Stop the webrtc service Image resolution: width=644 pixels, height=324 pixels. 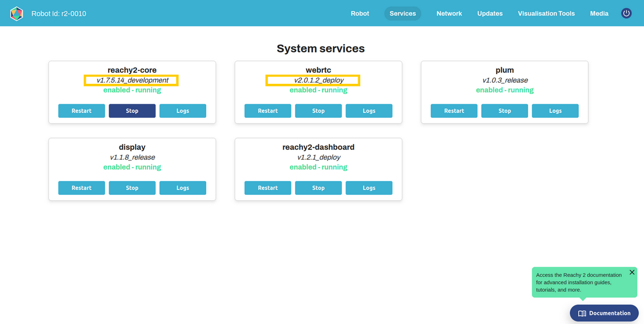(x=318, y=111)
